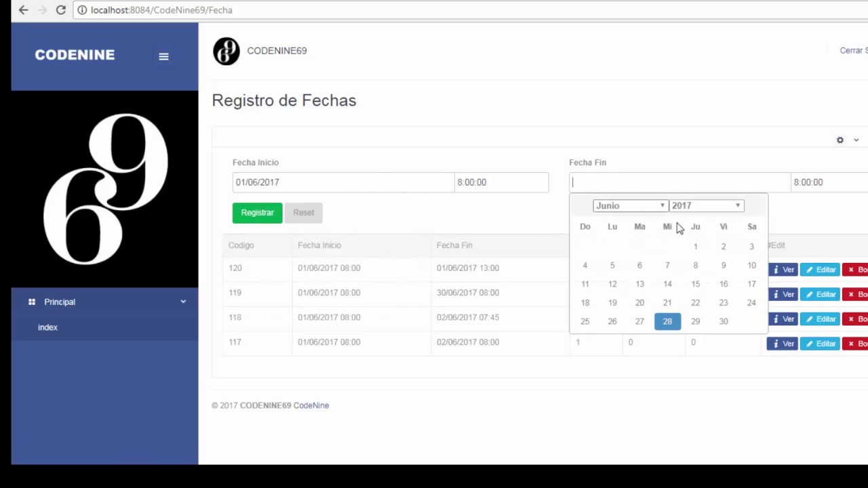
Task: Reload the page with refresh icon
Action: 60,10
